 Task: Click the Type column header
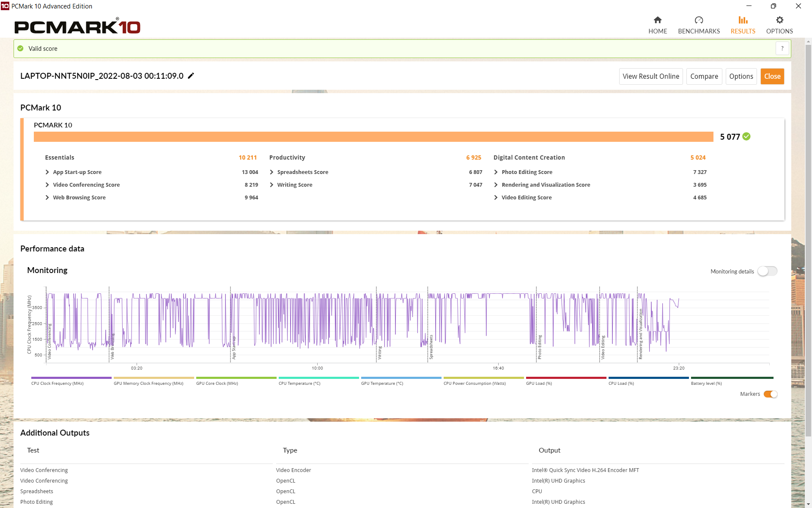point(290,450)
